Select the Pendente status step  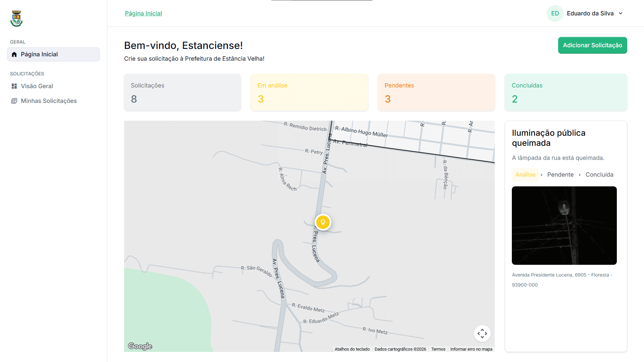coord(560,175)
